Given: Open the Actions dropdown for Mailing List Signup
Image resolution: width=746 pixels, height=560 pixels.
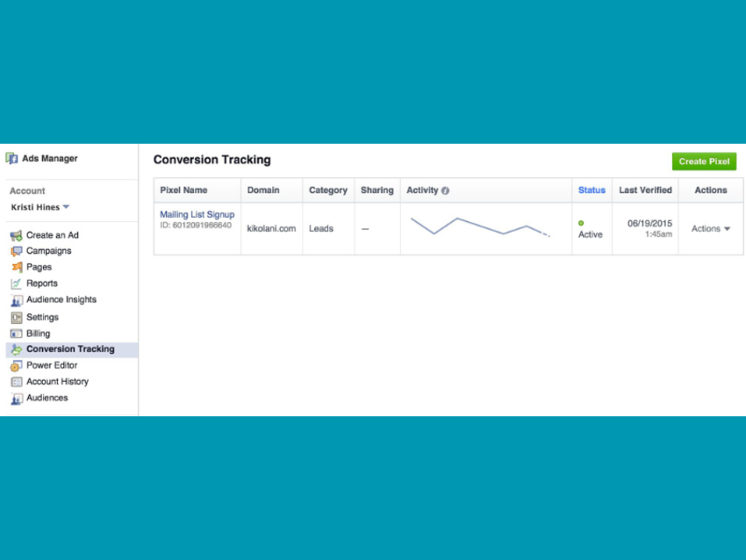Looking at the screenshot, I should [x=710, y=229].
